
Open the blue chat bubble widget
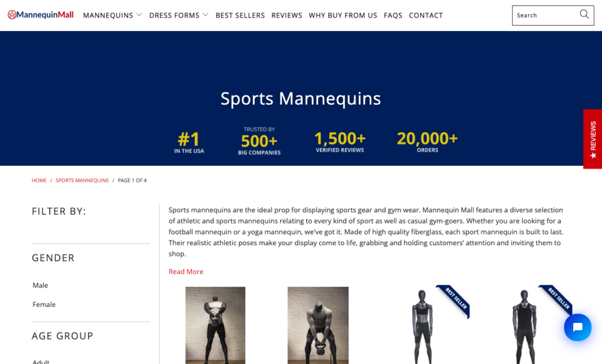[x=577, y=327]
